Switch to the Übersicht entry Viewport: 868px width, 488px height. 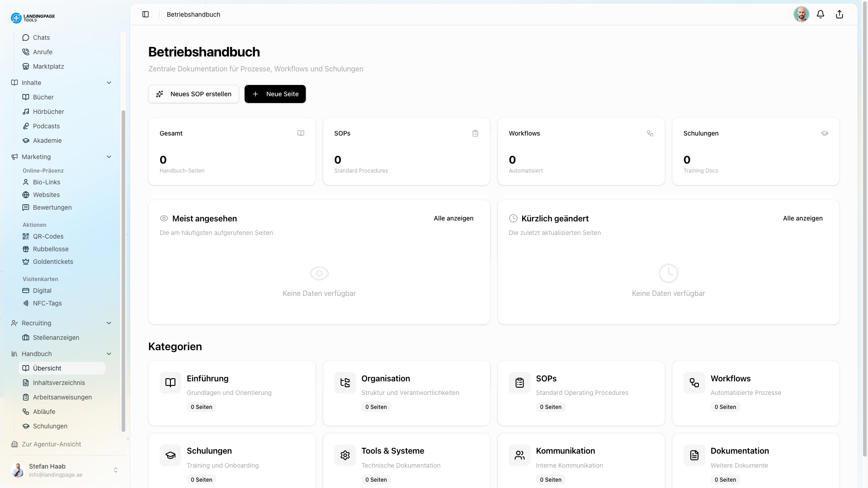[48, 368]
